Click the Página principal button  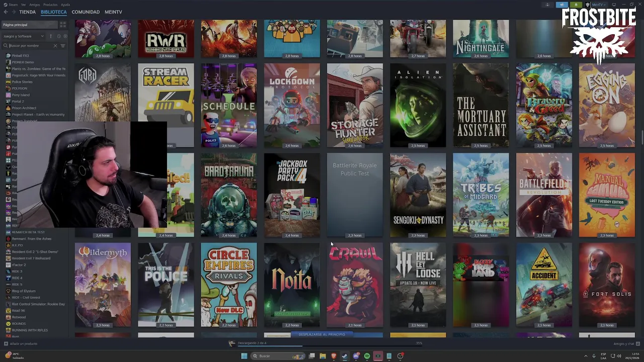click(x=29, y=25)
